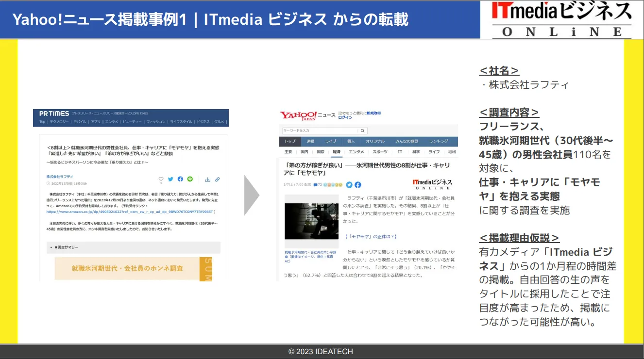Select ライフスタイル in the PR TIMES navigation
This screenshot has height=359, width=644.
(181, 122)
